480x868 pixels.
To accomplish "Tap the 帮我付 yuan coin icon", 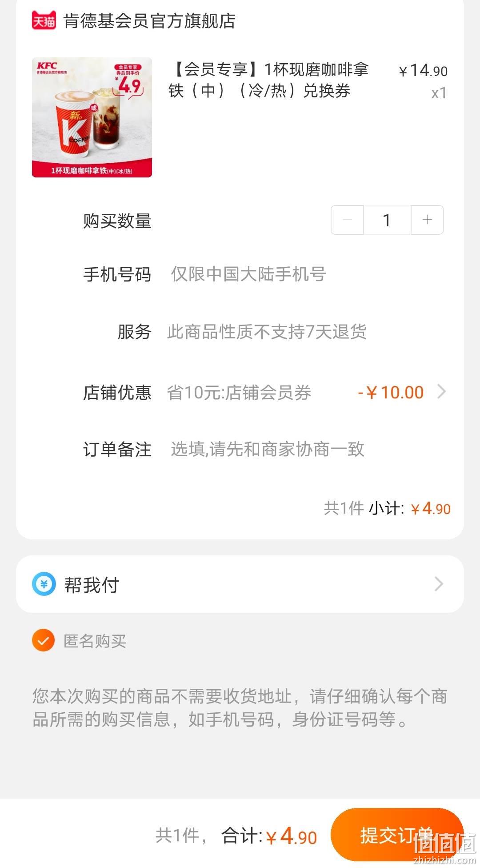I will pos(44,584).
